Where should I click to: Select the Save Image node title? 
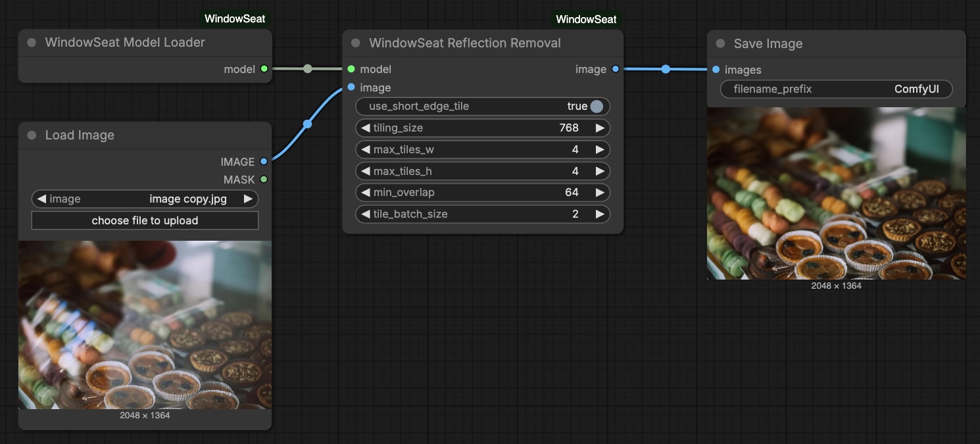click(768, 44)
